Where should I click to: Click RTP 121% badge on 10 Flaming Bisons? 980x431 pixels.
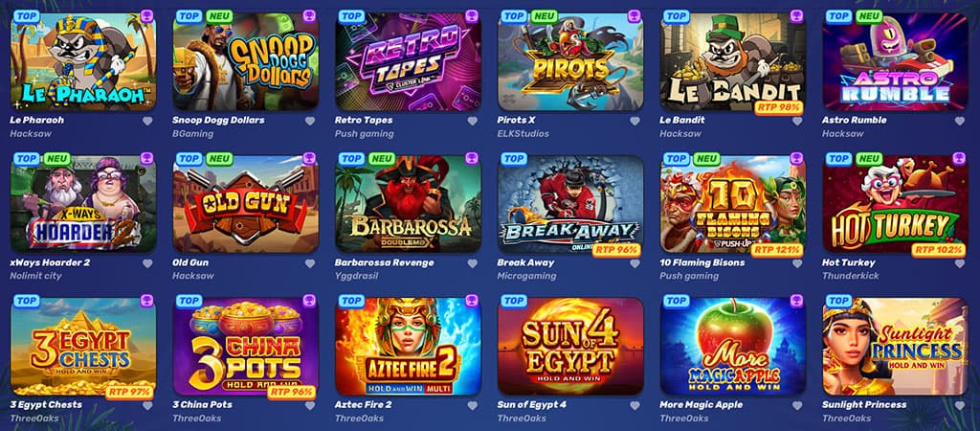click(x=777, y=250)
